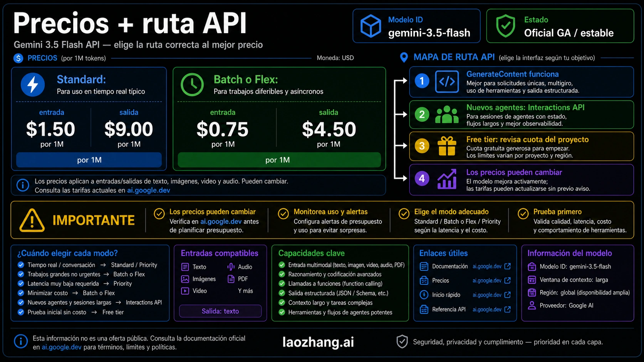Toggle the 'Latencia muy baja requerida' checkmark
Viewport: 644px width, 362px height.
click(21, 284)
